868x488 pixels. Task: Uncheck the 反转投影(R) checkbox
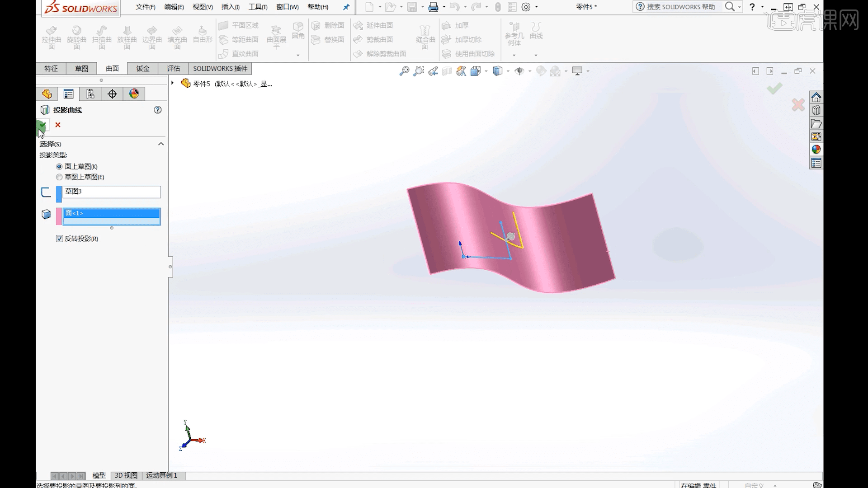pyautogui.click(x=59, y=239)
